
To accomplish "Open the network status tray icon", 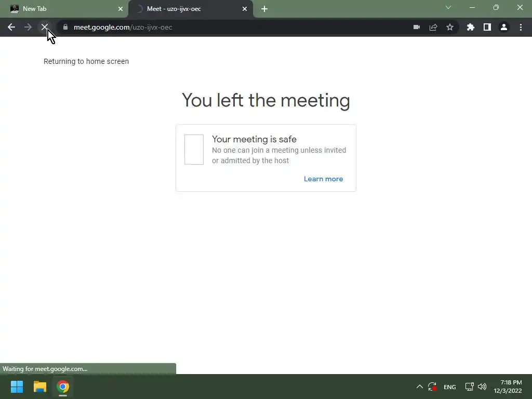I will [470, 387].
